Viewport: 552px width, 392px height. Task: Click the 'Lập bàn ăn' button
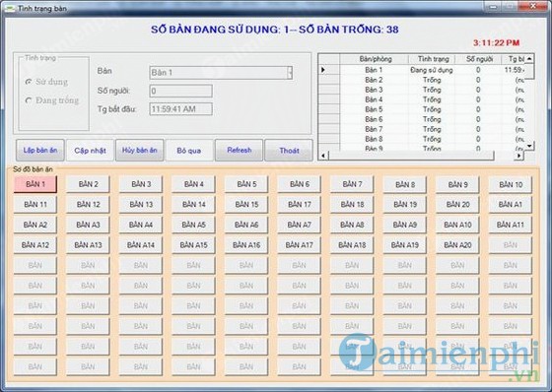40,151
